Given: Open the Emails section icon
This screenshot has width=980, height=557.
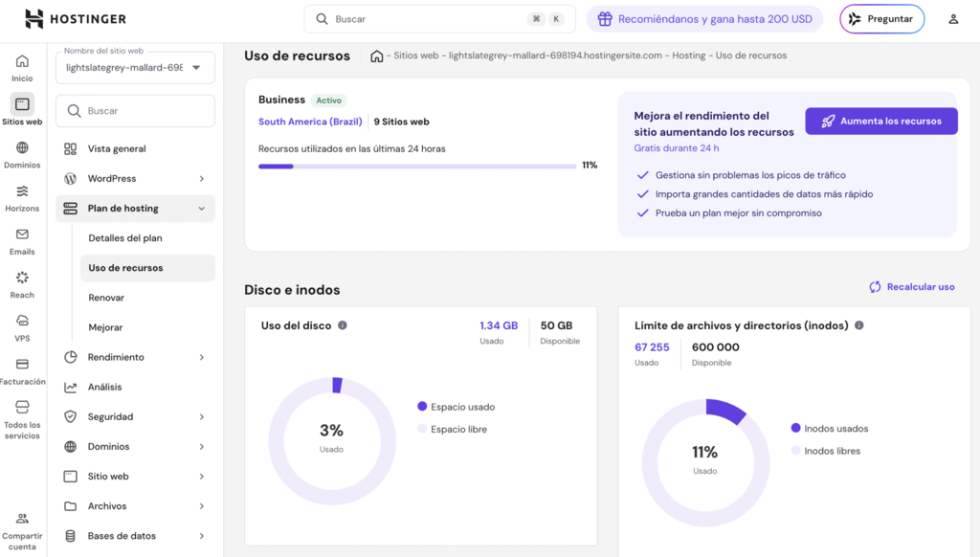Looking at the screenshot, I should click(21, 237).
